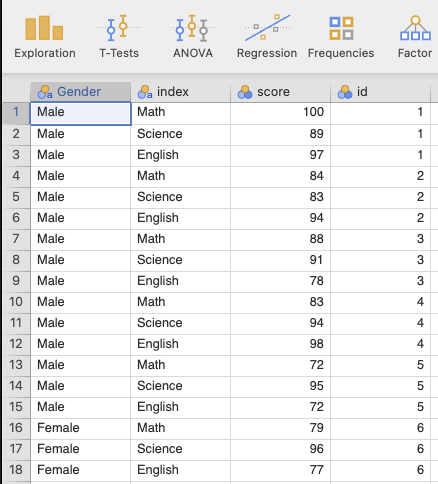Open the Regression analysis menu
This screenshot has width=438, height=484.
pos(267,37)
